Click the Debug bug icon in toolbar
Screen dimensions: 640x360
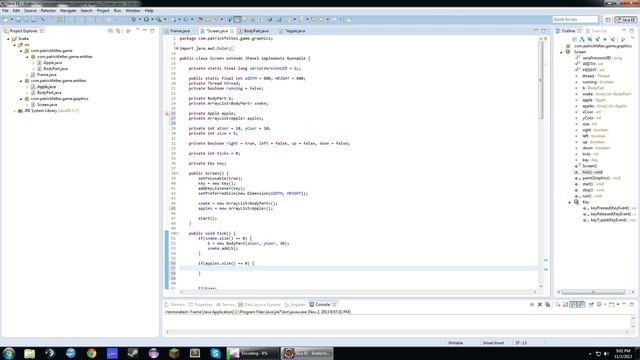[x=133, y=19]
